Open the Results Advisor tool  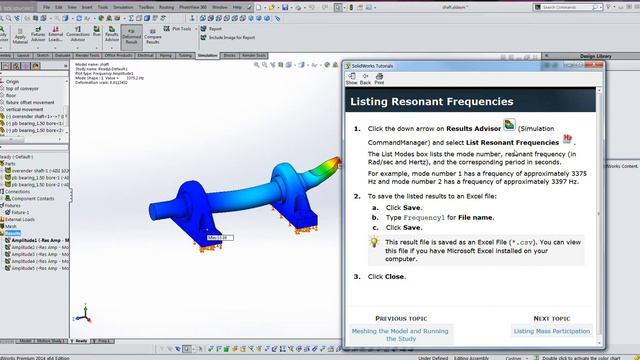pos(111,34)
